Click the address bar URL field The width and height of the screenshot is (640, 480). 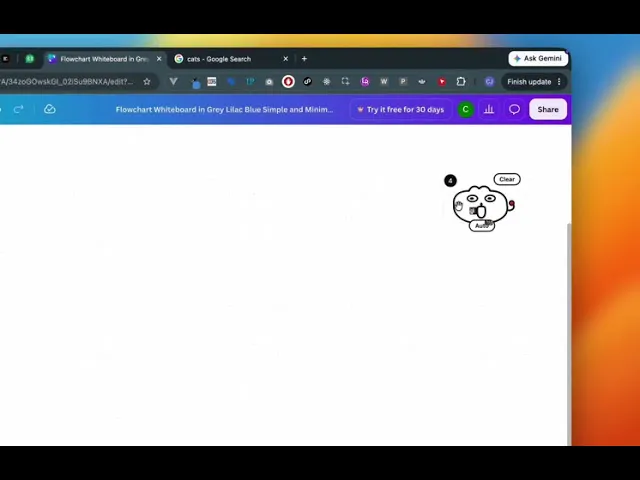(67, 82)
